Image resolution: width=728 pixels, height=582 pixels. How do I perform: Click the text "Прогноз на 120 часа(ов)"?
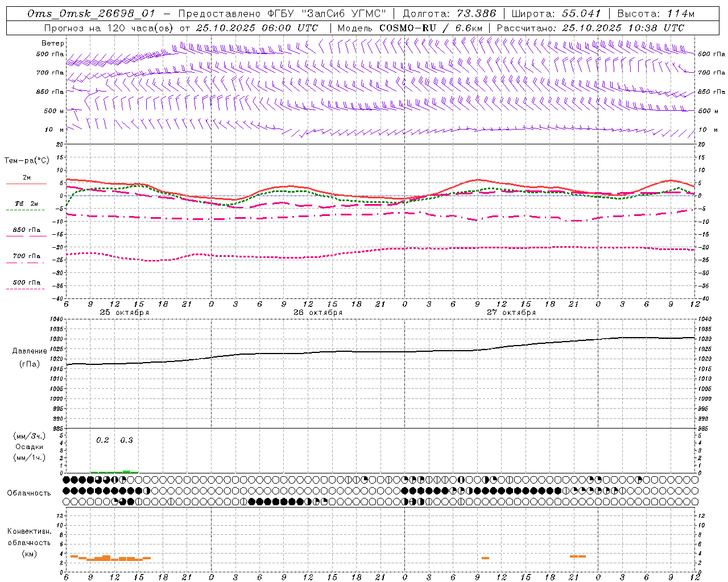[x=109, y=28]
